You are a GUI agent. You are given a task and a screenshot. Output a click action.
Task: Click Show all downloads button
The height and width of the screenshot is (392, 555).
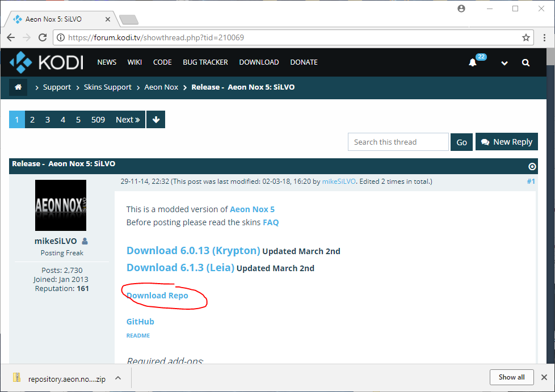[x=511, y=377]
